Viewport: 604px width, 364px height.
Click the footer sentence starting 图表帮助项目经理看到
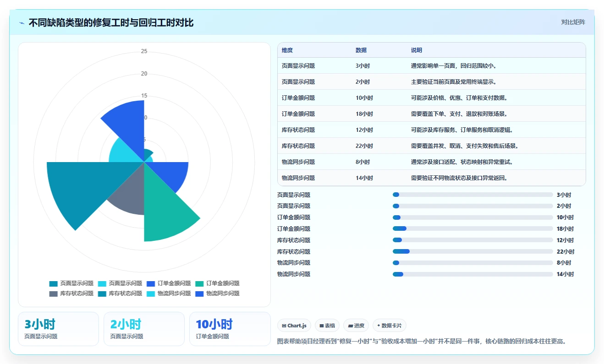point(422,342)
